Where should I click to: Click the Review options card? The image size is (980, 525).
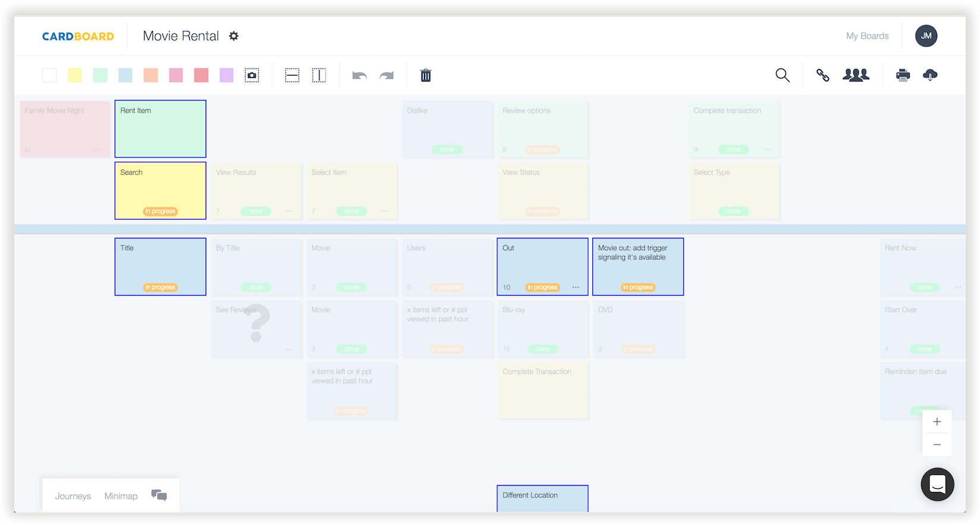point(543,129)
